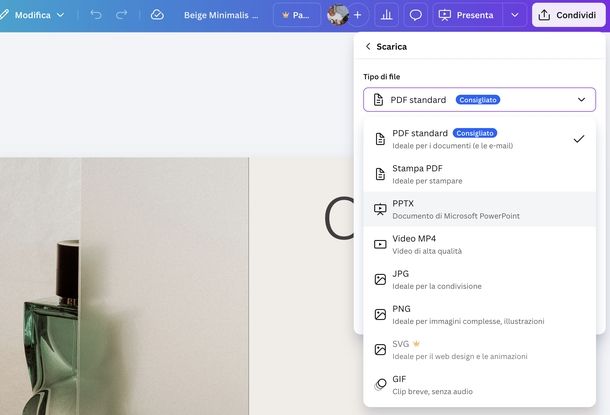Edit the design title Beige Minimalis

[221, 15]
